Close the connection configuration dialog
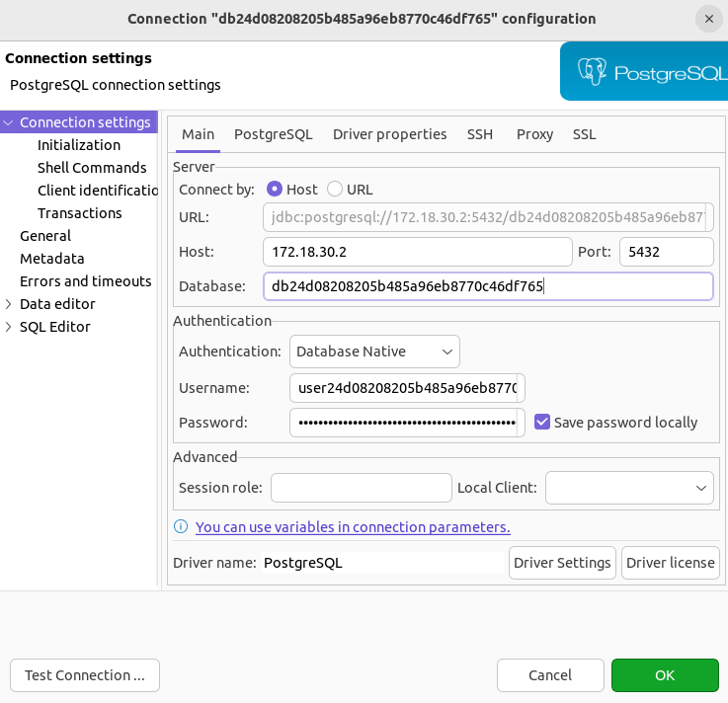The width and height of the screenshot is (728, 703). 708,19
